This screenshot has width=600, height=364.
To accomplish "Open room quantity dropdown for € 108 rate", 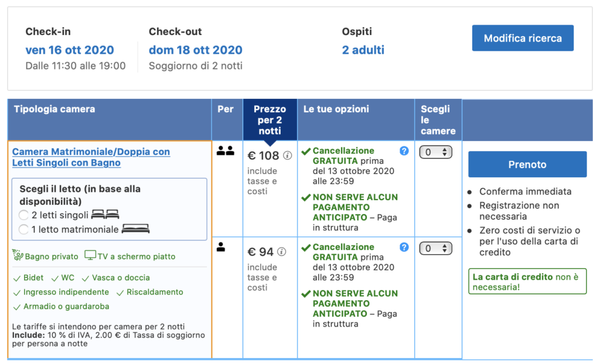I will pos(435,152).
